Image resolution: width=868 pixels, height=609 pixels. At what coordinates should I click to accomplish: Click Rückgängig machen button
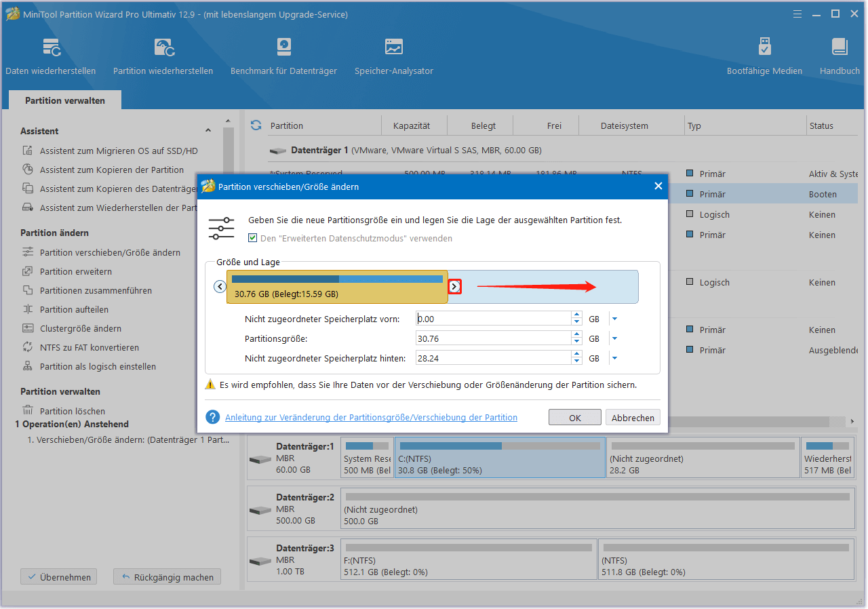pos(167,577)
